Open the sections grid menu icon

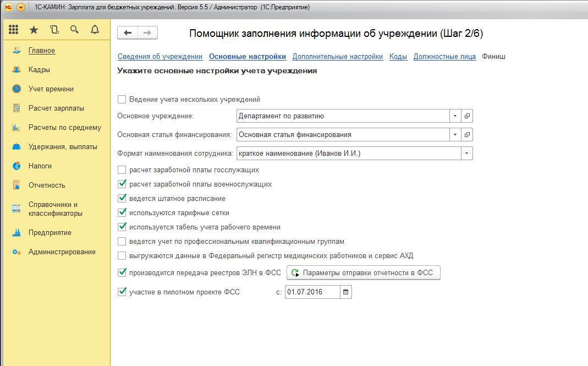(14, 30)
